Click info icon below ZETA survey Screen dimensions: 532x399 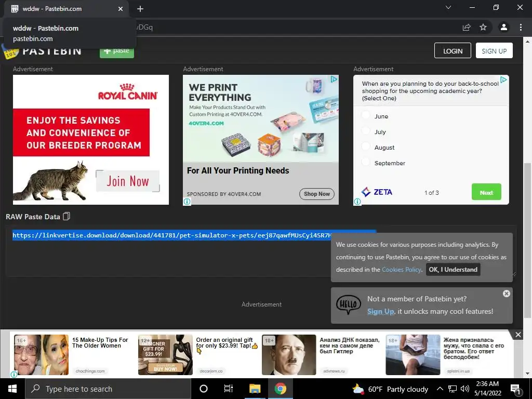coord(357,202)
